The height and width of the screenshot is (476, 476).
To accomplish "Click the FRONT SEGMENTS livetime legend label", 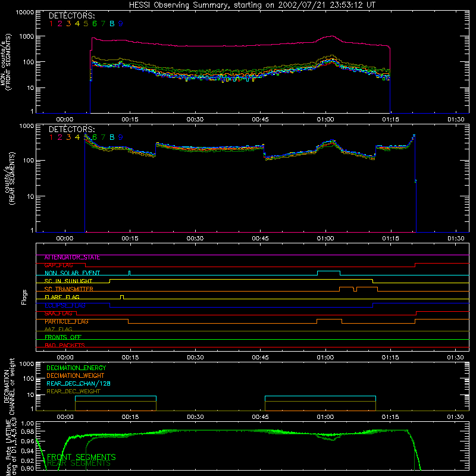I will [x=82, y=457].
